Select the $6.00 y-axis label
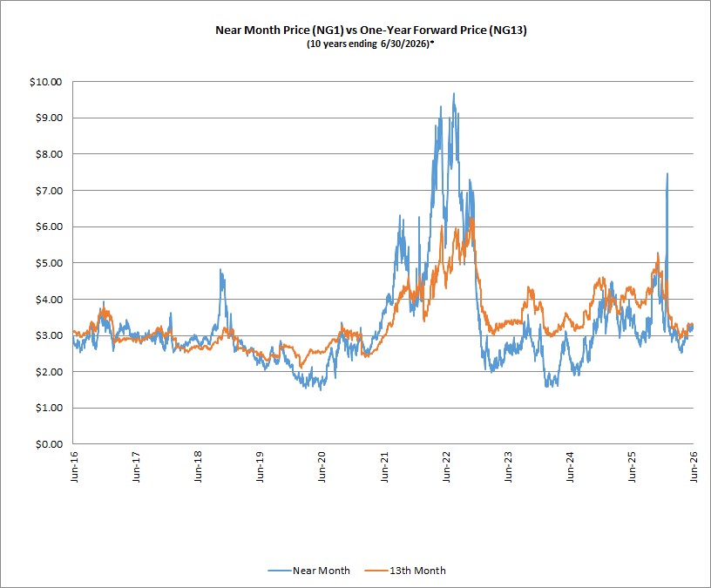The height and width of the screenshot is (588, 711). [49, 226]
